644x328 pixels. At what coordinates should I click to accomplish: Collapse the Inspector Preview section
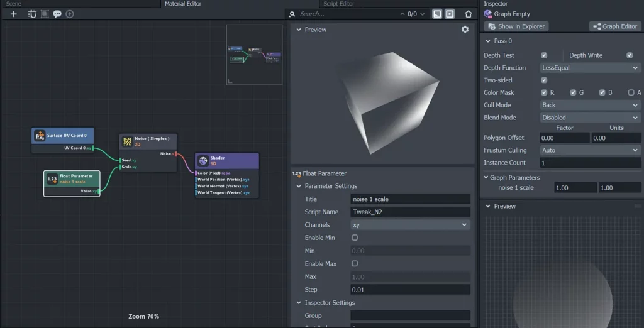click(x=488, y=206)
